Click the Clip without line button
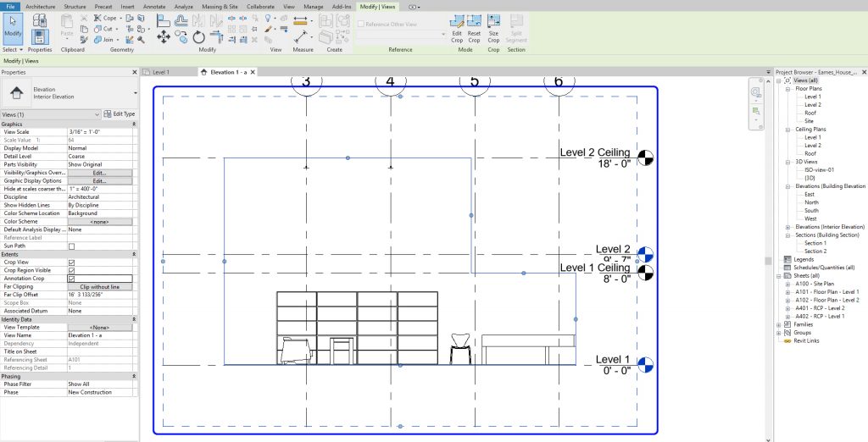The image size is (868, 442). (x=99, y=286)
